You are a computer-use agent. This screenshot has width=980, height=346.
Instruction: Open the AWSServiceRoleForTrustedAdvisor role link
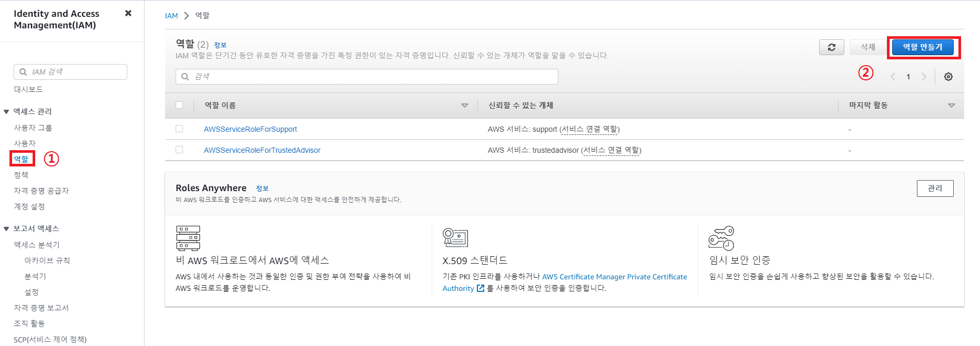click(262, 150)
